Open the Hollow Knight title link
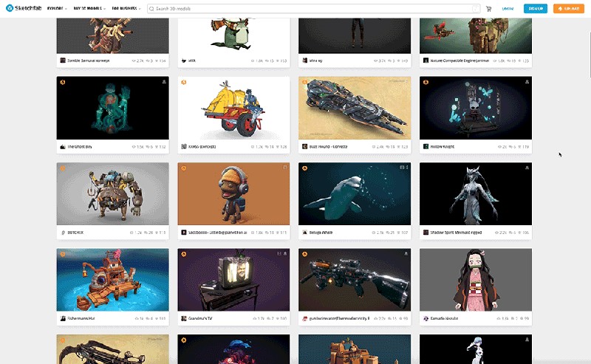The height and width of the screenshot is (364, 591). coord(442,147)
